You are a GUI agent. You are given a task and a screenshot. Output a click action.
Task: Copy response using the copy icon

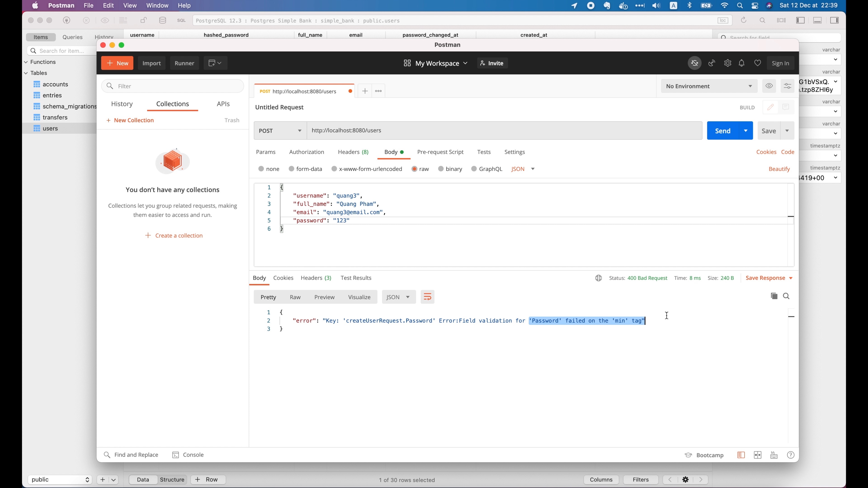click(774, 296)
